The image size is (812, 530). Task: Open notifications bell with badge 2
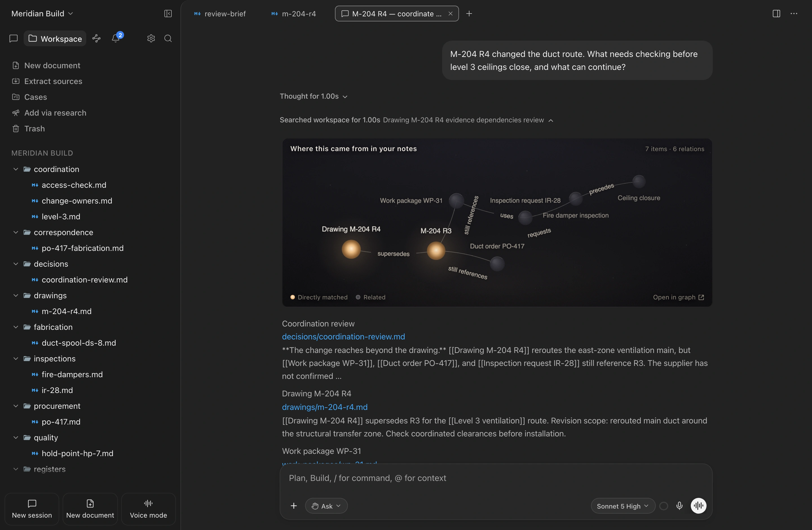coord(116,38)
